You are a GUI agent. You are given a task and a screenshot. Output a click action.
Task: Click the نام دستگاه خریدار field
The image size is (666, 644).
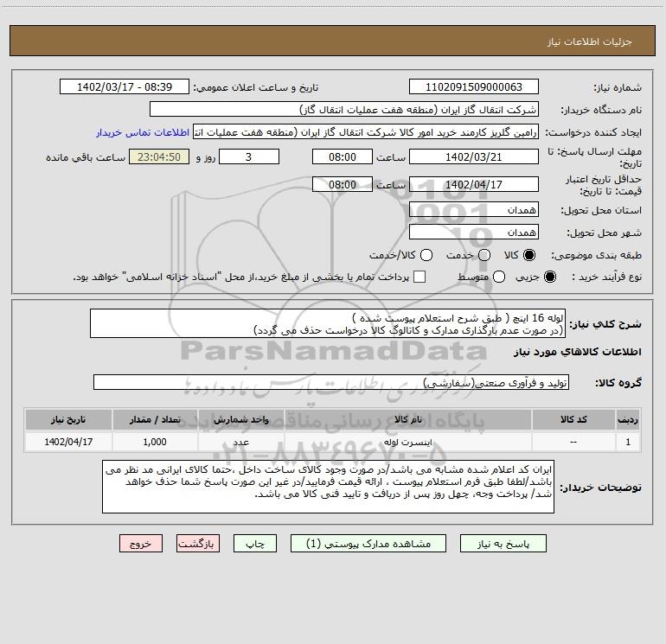(x=344, y=110)
